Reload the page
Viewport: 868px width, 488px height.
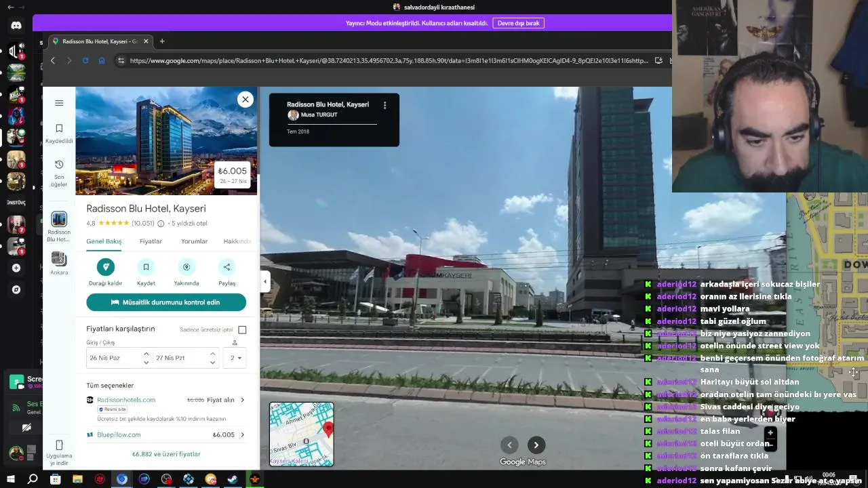85,60
